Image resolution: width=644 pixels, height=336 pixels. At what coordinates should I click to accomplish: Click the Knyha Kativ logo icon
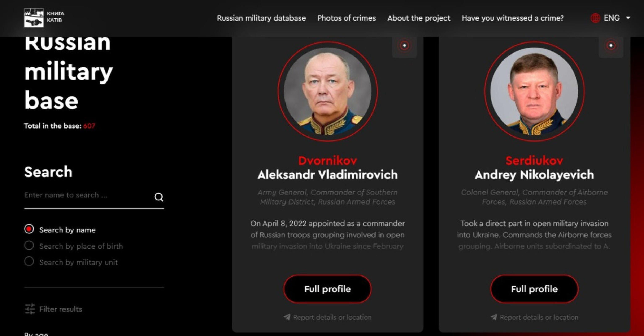click(34, 17)
